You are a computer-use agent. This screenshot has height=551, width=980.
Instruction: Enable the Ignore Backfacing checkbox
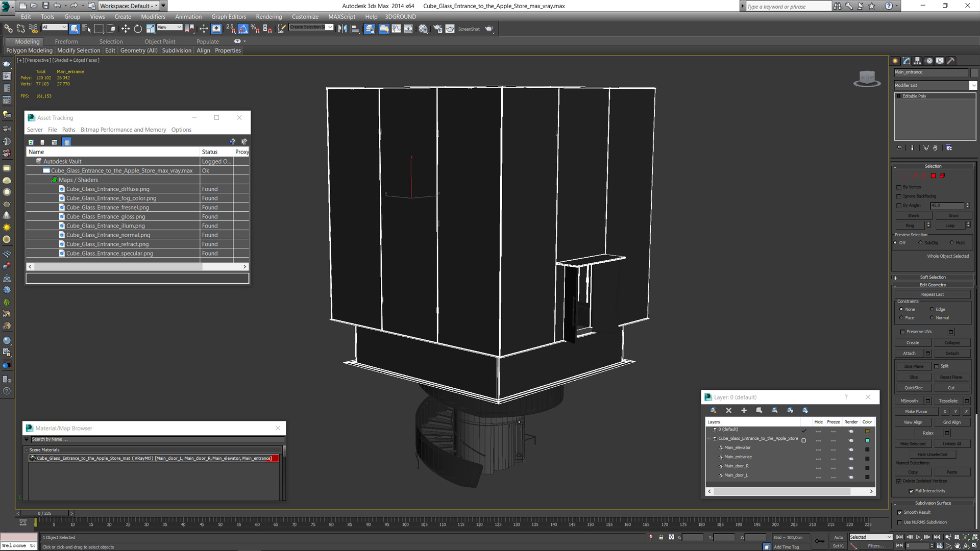click(x=899, y=196)
